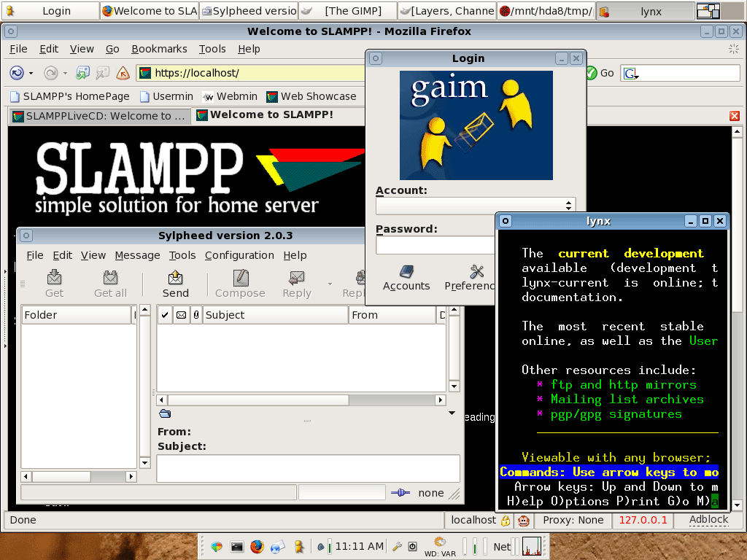Open the Sylpheed File menu
The height and width of the screenshot is (560, 747).
pyautogui.click(x=35, y=255)
